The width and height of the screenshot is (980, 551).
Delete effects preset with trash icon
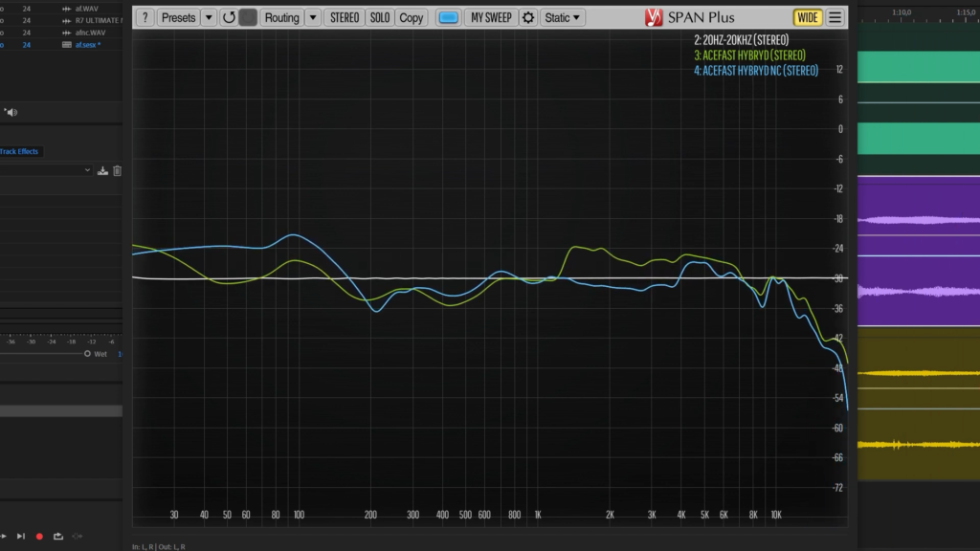[117, 170]
